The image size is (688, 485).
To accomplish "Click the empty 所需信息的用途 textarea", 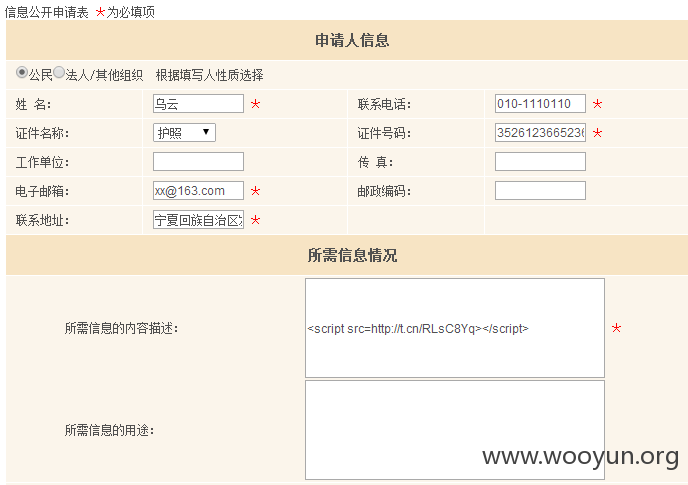I will [x=455, y=430].
